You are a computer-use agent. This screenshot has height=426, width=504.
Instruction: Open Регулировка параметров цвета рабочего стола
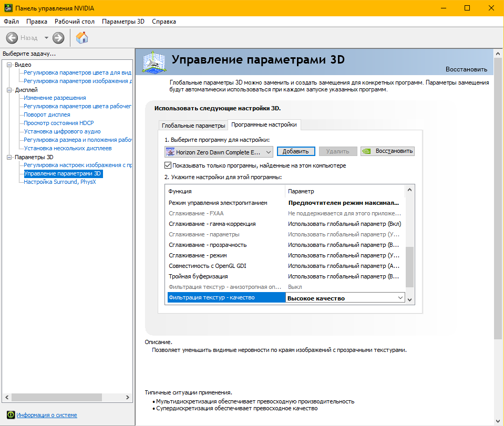pyautogui.click(x=77, y=106)
